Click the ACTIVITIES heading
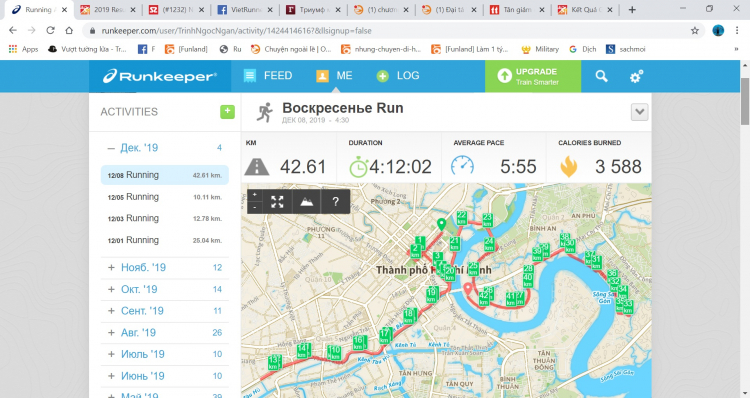 pyautogui.click(x=129, y=112)
